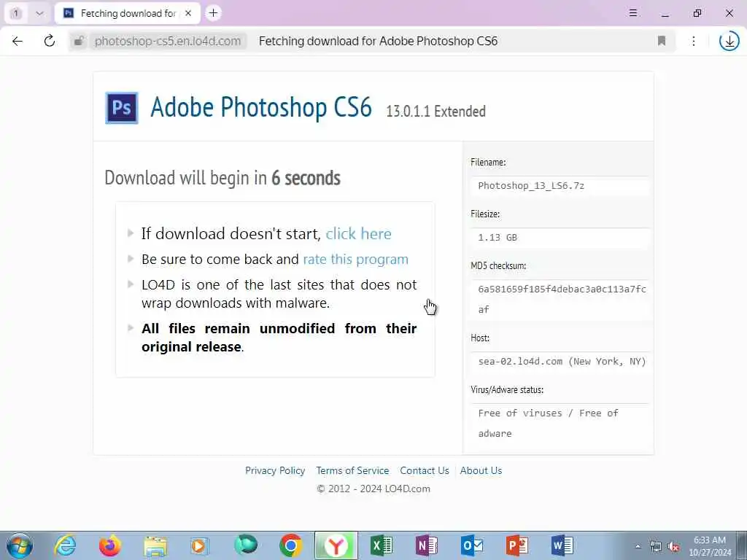Open Windows Media Player in taskbar
Viewport: 747px width, 560px height.
click(x=200, y=545)
